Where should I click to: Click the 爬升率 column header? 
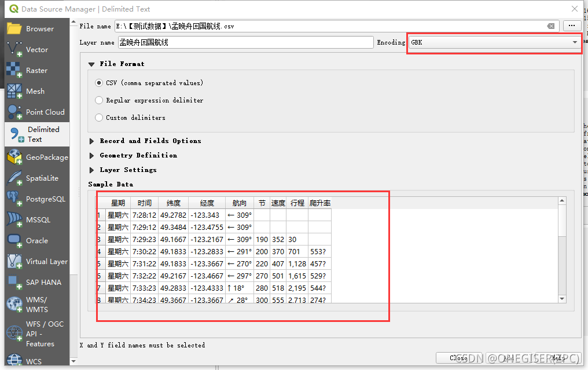pyautogui.click(x=320, y=203)
